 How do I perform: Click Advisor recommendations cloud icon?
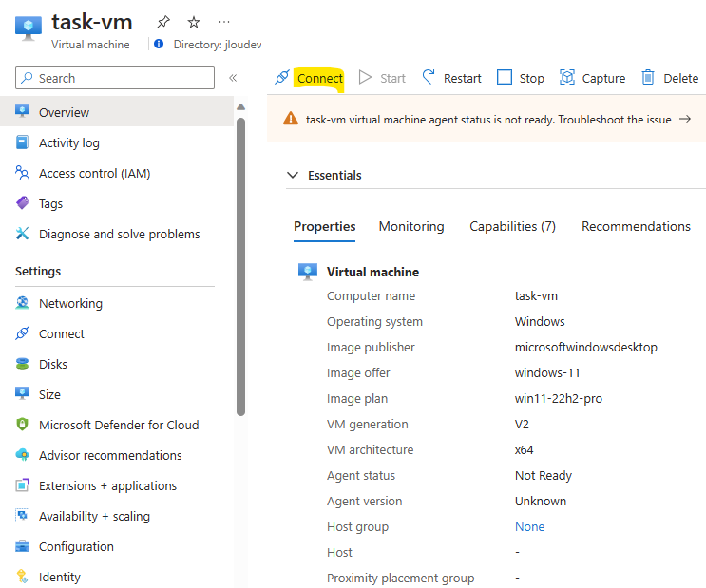point(22,455)
